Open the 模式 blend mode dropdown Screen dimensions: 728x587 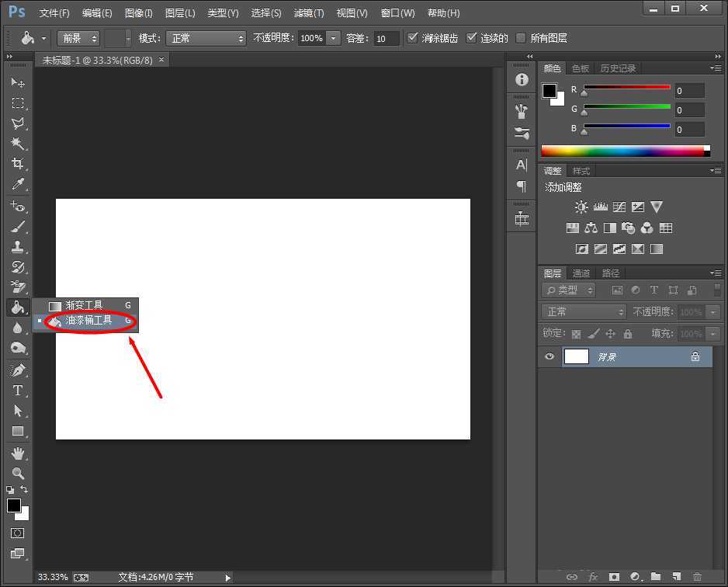206,38
